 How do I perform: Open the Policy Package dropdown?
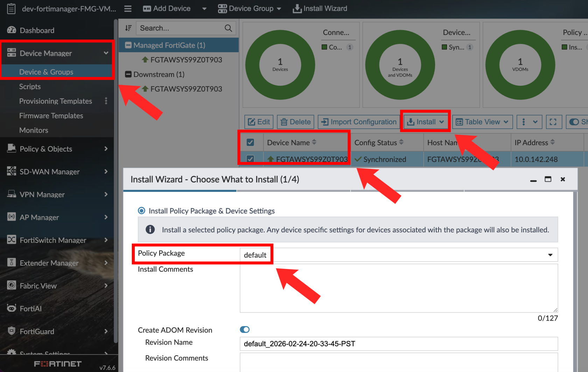[x=398, y=255]
